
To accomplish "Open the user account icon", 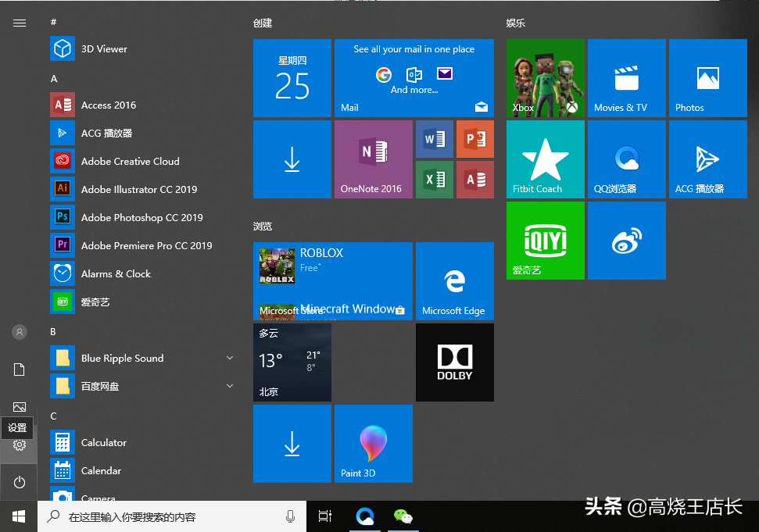I will [x=20, y=332].
